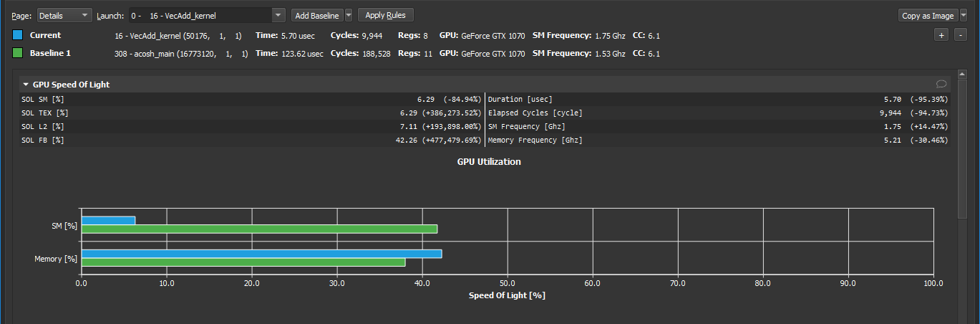
Task: Click the blue Current color swatch
Action: [x=18, y=35]
